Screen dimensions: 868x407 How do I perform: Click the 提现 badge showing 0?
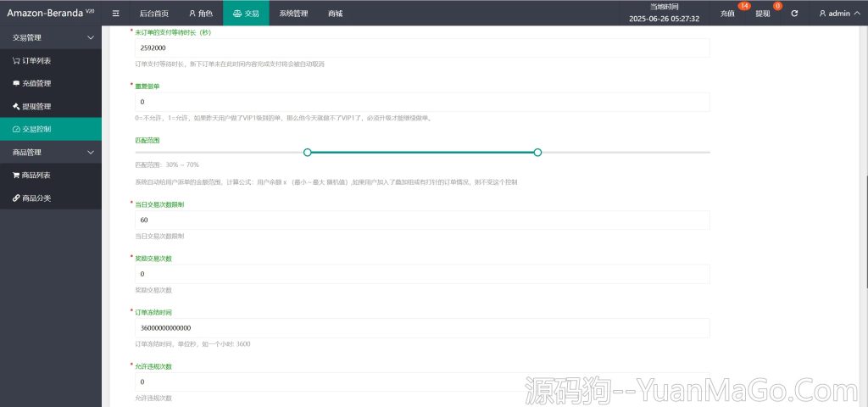point(778,6)
